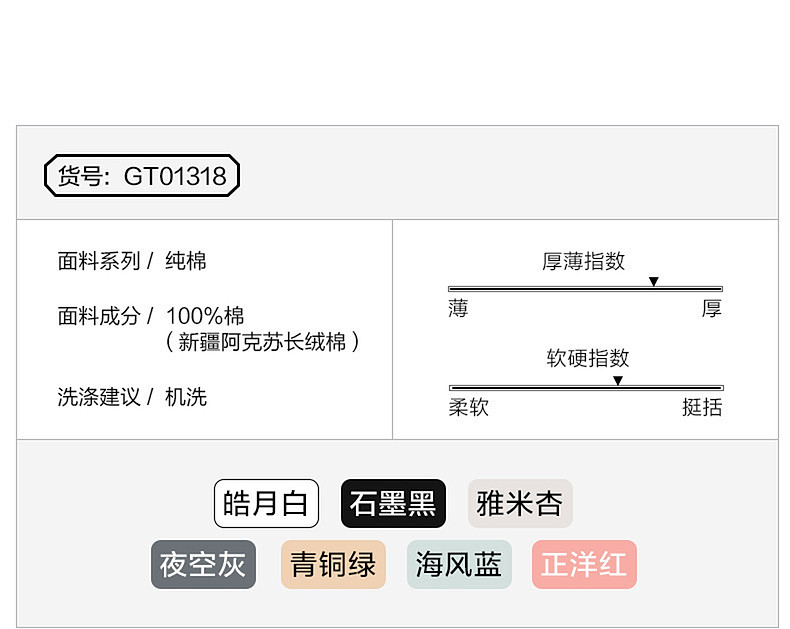Click the 新疆阿克苏长绒棉 note text
Screen dimensions: 790x629
[262, 342]
